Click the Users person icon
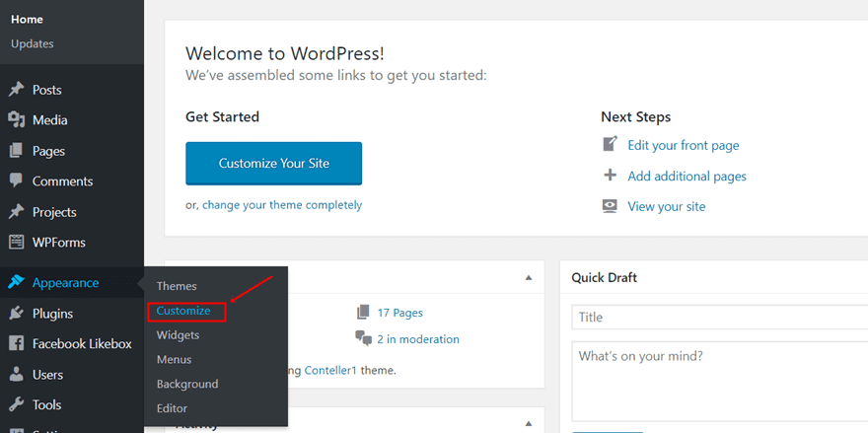The height and width of the screenshot is (433, 868). [x=17, y=374]
